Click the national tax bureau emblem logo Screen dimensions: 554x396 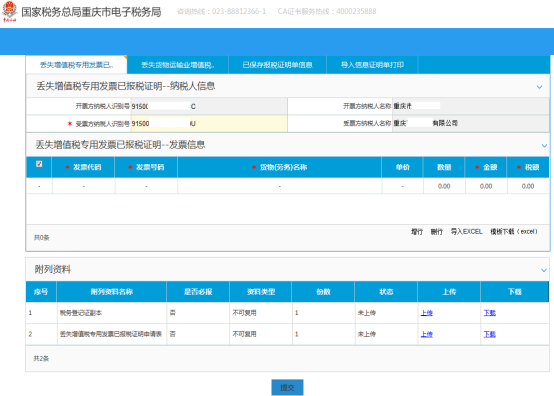click(10, 11)
